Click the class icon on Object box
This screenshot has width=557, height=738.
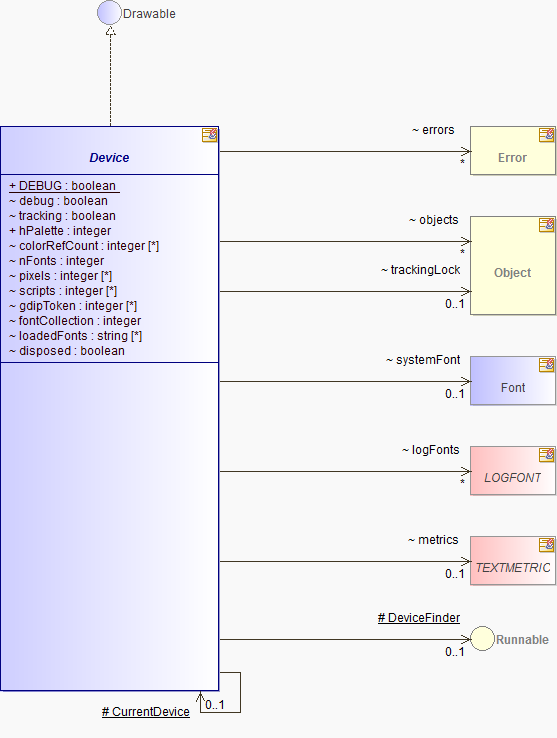(x=547, y=225)
